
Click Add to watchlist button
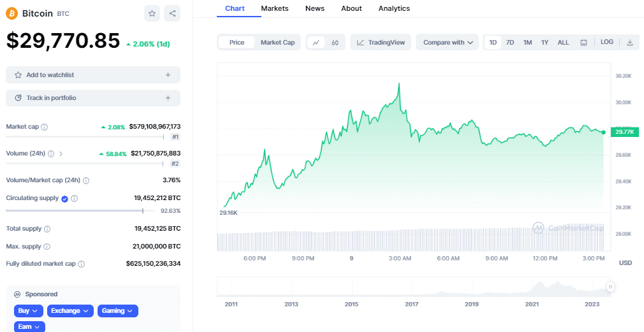pos(93,75)
